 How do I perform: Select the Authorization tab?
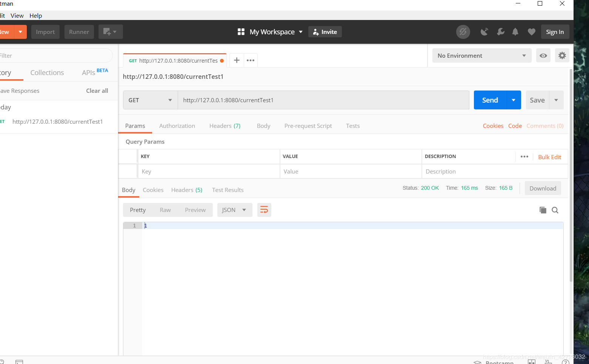[177, 126]
